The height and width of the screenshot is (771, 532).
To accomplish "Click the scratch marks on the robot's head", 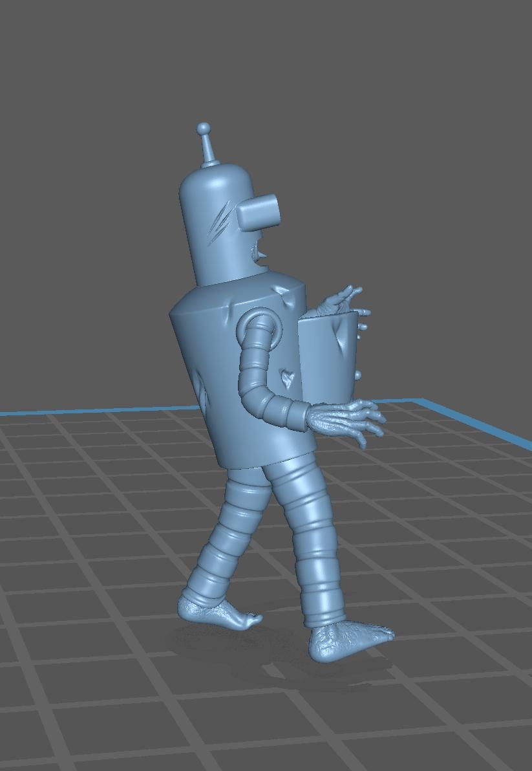I will 218,224.
